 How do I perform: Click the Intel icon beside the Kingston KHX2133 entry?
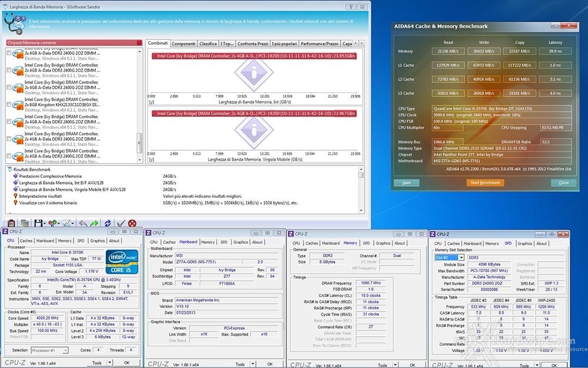pos(18,105)
